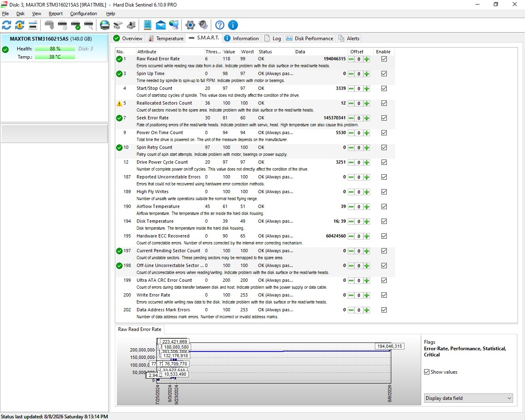This screenshot has width=525, height=420.
Task: Open settings with the gear toolbar icon
Action: [x=190, y=25]
